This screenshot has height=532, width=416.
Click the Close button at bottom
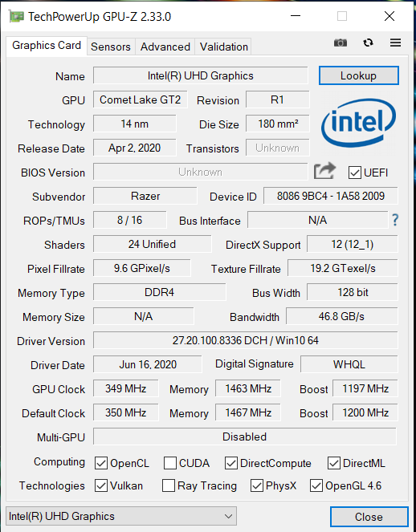click(x=369, y=517)
